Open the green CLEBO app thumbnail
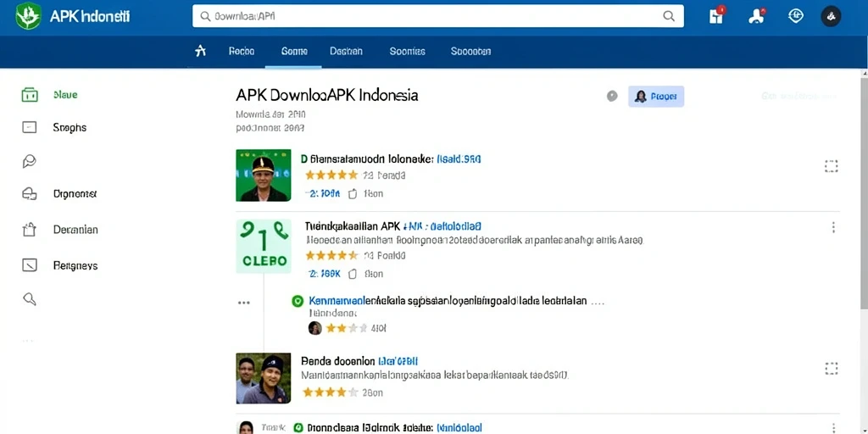 click(x=263, y=246)
